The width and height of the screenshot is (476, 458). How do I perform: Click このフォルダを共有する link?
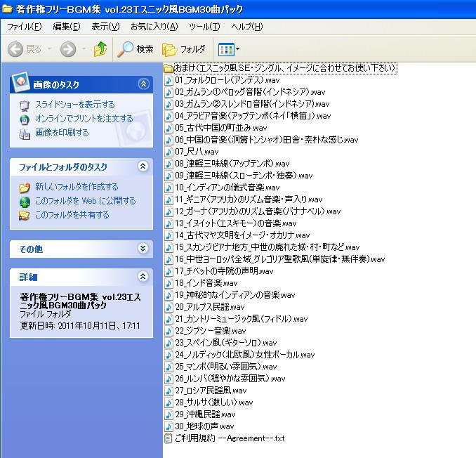tap(72, 215)
